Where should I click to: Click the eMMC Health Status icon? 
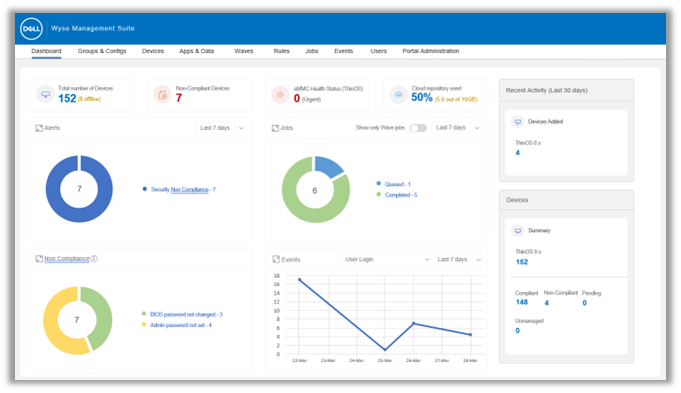point(280,94)
